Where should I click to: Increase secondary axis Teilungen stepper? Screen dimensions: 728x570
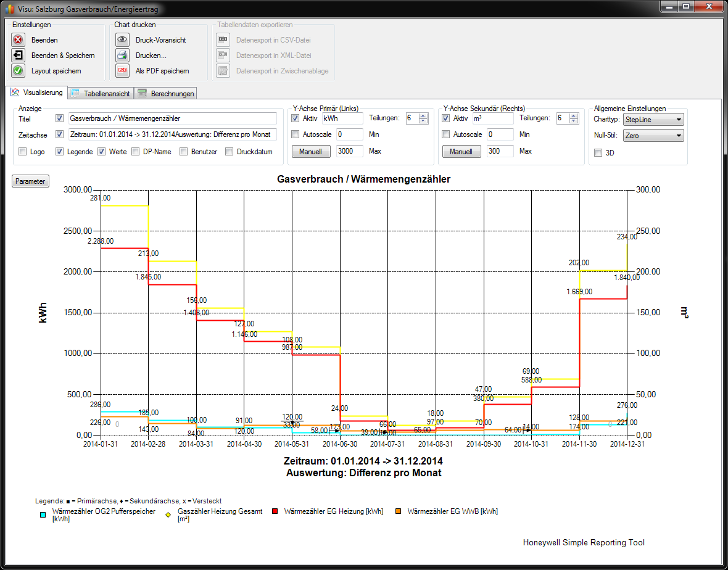click(x=574, y=116)
